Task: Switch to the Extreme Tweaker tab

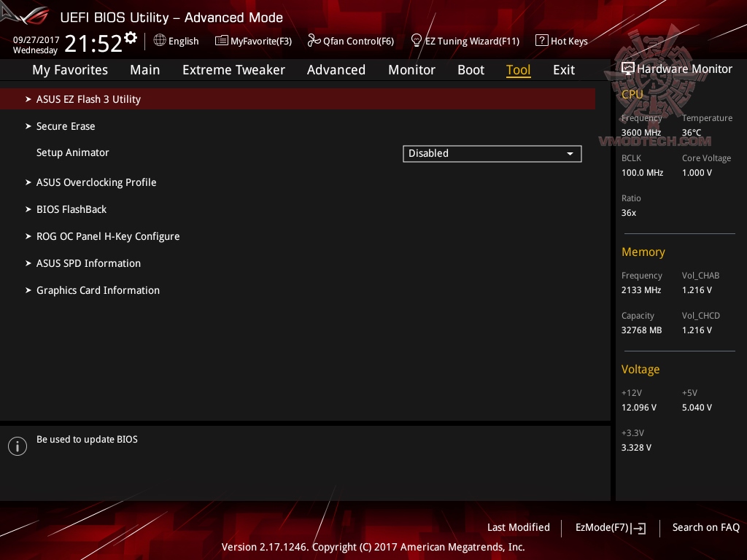Action: pos(233,70)
